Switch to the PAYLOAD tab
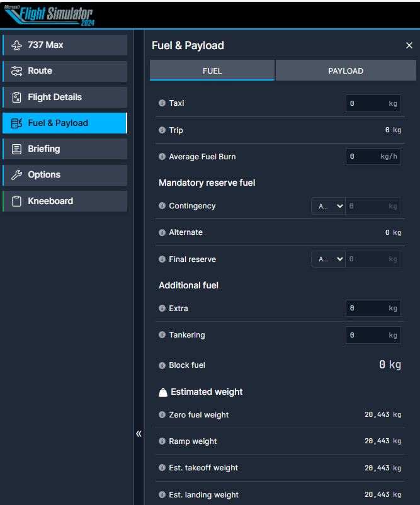Image resolution: width=420 pixels, height=505 pixels. click(345, 71)
